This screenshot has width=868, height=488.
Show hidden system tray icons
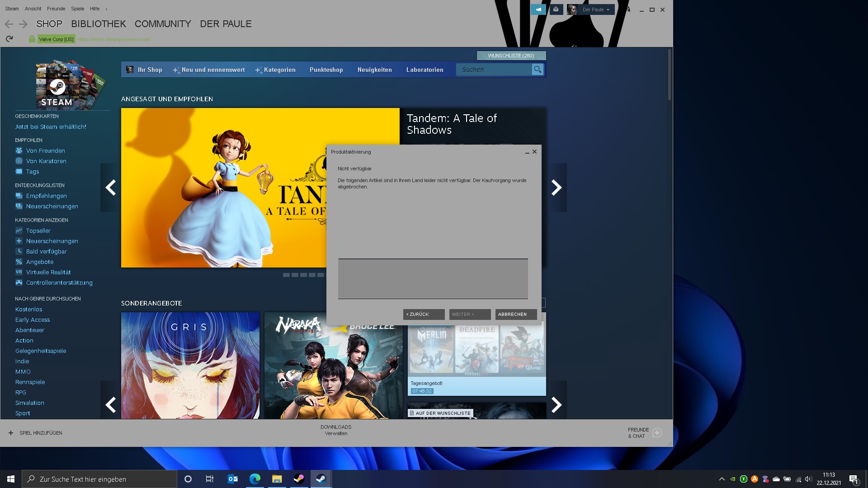[722, 479]
